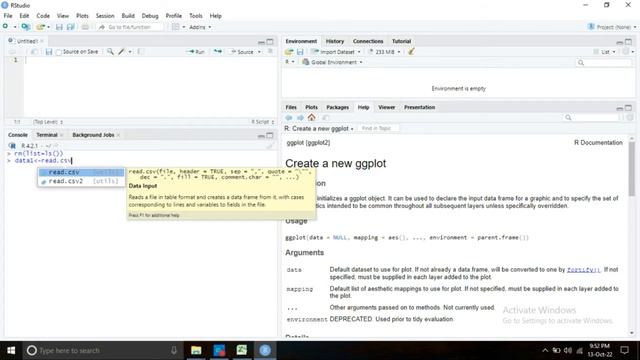Viewport: 640px width, 360px height.
Task: Click the Windows taskbar search box
Action: coord(102,350)
